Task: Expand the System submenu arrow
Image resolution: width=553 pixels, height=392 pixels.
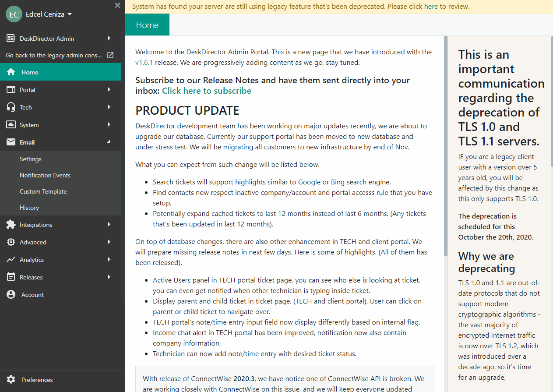Action: 109,125
